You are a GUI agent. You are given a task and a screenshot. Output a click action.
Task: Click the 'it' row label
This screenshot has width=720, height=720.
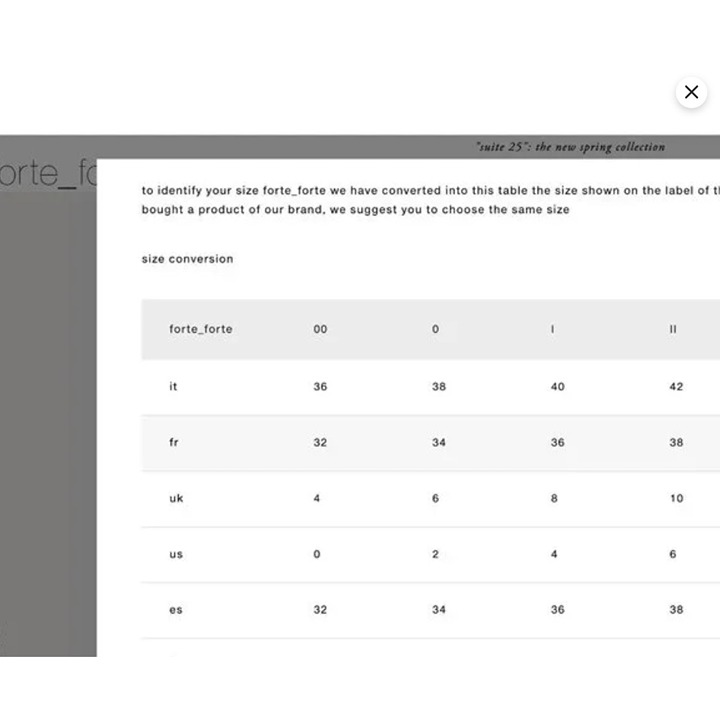pyautogui.click(x=173, y=387)
